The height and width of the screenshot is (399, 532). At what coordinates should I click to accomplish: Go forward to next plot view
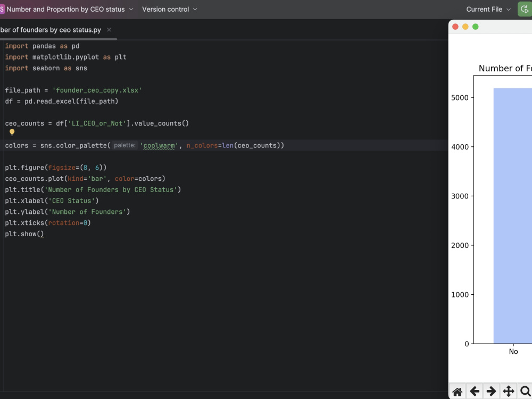click(491, 391)
